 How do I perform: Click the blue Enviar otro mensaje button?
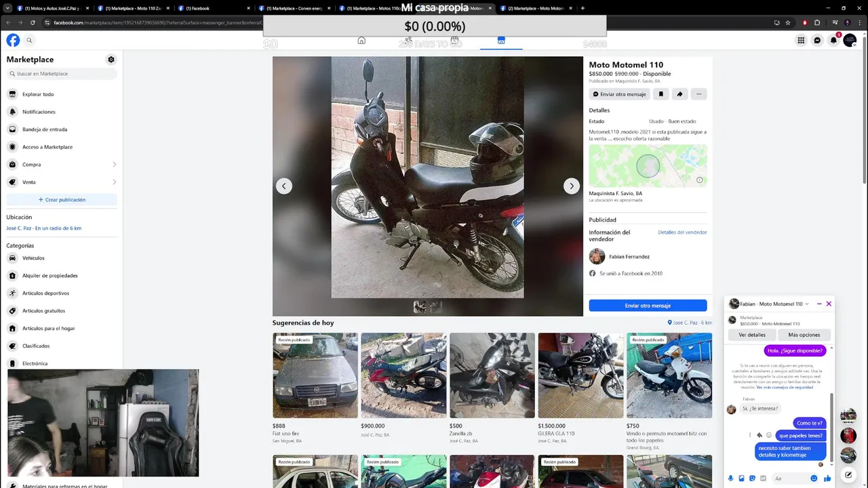(x=648, y=306)
